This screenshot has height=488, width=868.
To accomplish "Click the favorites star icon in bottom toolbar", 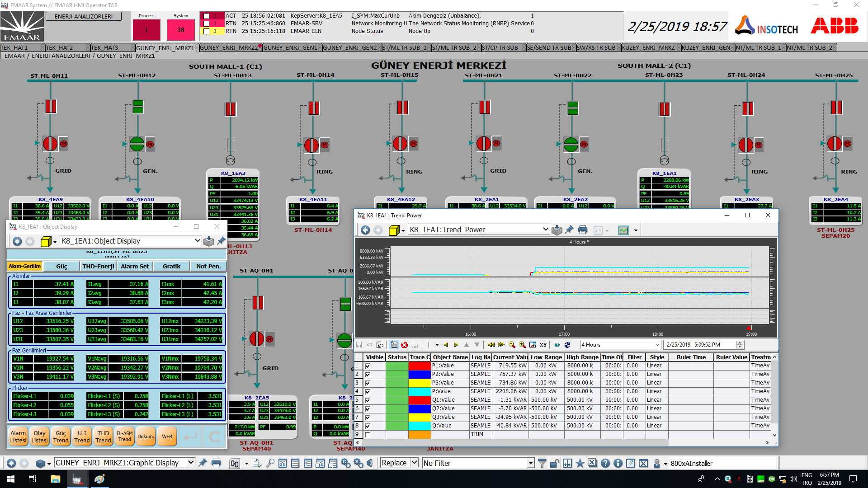I will point(580,463).
